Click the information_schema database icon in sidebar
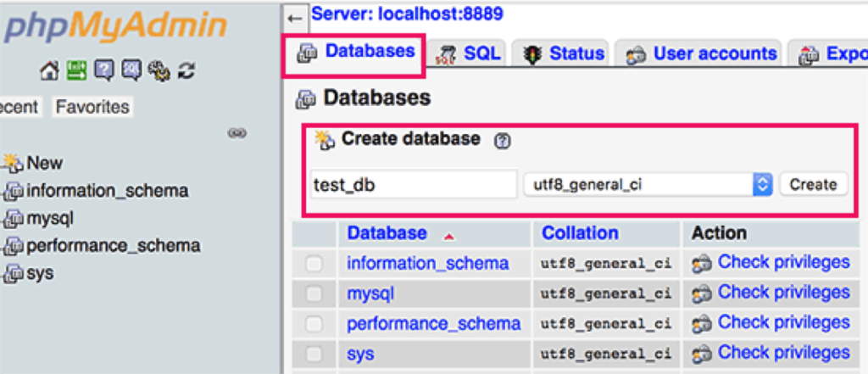 point(14,191)
